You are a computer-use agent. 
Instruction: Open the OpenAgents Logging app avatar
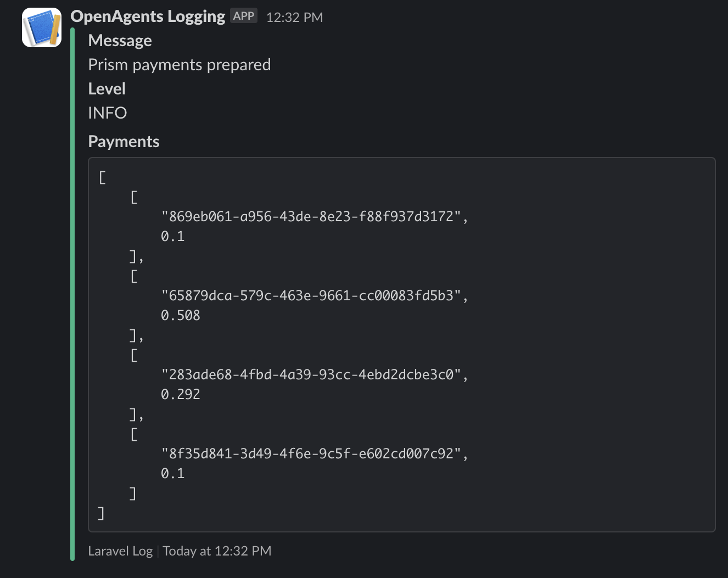click(42, 27)
